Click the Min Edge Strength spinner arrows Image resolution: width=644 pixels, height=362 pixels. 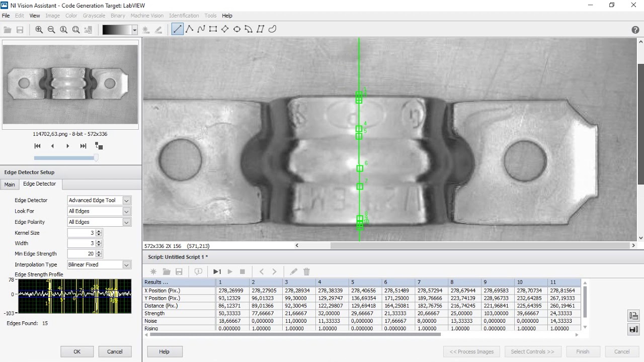pos(99,254)
